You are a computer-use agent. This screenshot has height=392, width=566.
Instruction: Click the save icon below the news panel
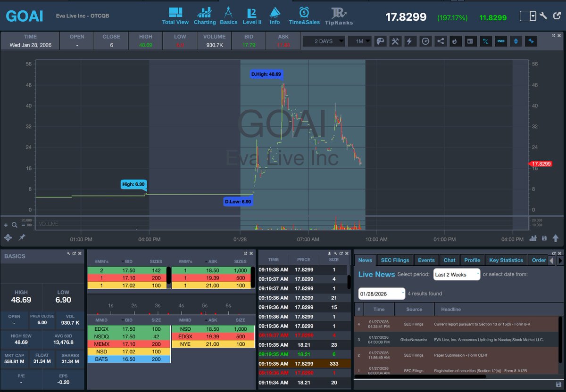point(559,384)
